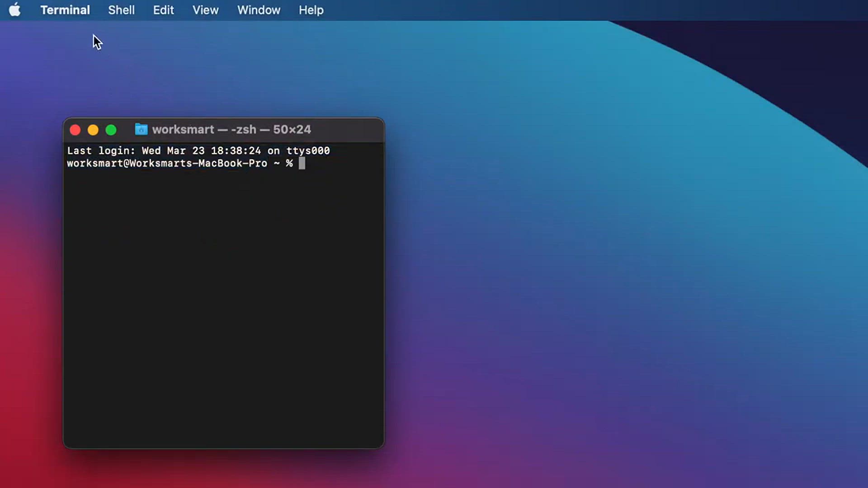The image size is (868, 488).
Task: Click the window title "worksmart — -zsh — 50×24"
Action: [231, 130]
